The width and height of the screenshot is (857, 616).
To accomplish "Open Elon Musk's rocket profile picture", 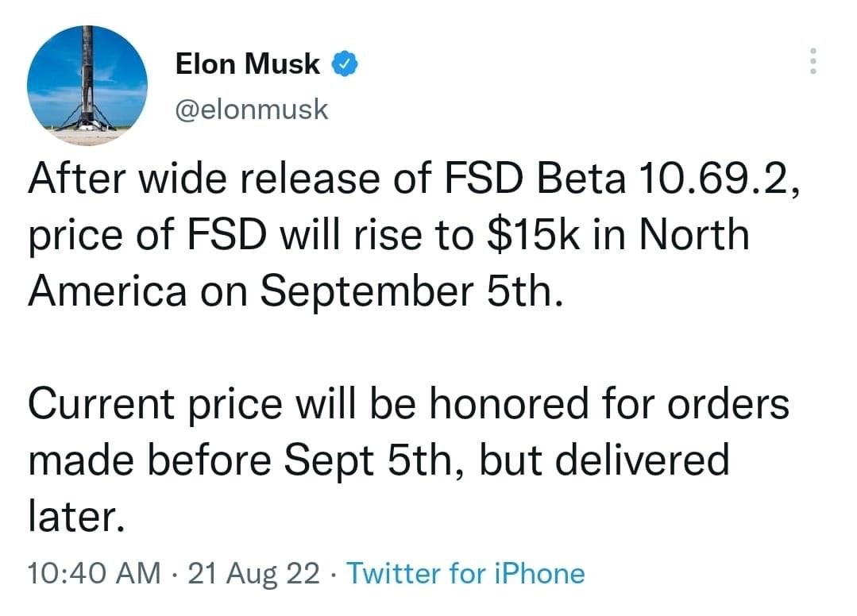I will [x=87, y=85].
